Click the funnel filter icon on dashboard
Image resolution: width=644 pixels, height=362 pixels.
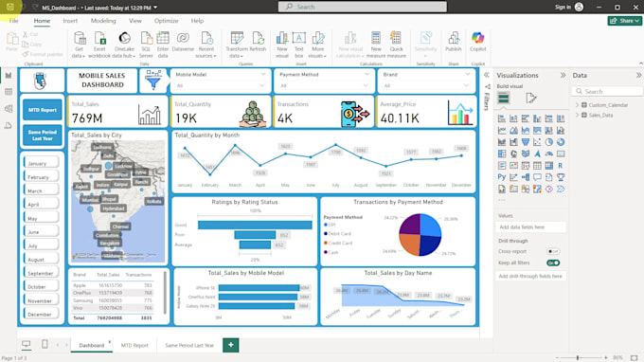153,80
